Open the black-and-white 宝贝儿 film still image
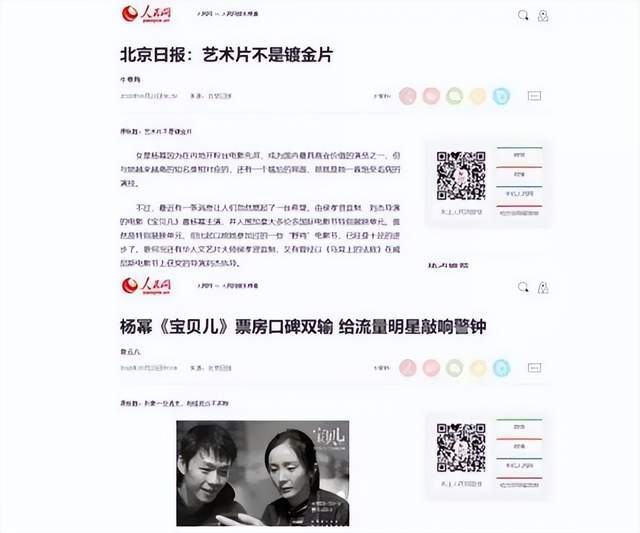Screen dimensions: 640x533 click(x=262, y=473)
